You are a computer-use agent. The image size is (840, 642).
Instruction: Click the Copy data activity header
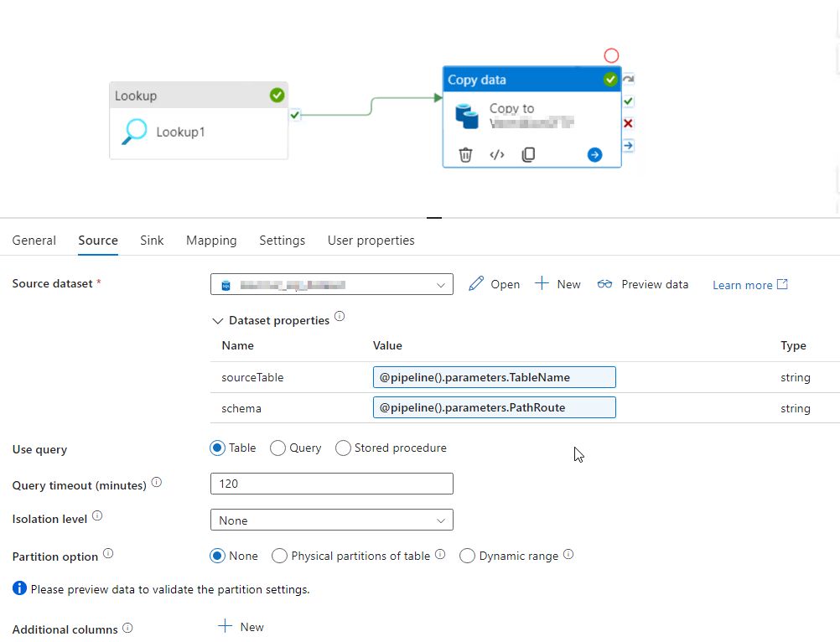(x=531, y=80)
